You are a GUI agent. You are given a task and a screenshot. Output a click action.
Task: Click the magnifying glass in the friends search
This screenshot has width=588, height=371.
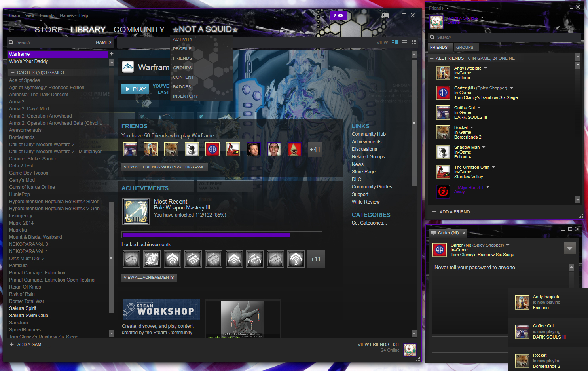coord(432,37)
